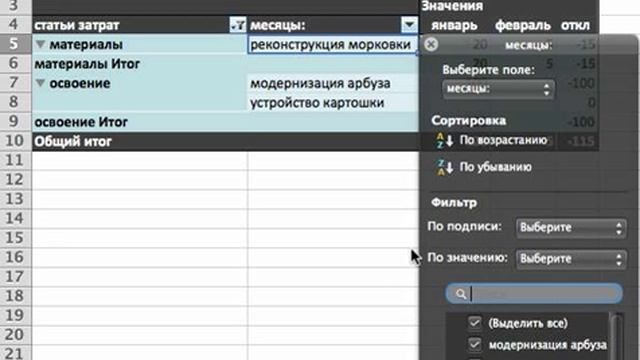Click the освоение group label
Viewport: 640px width, 360px height.
click(80, 83)
